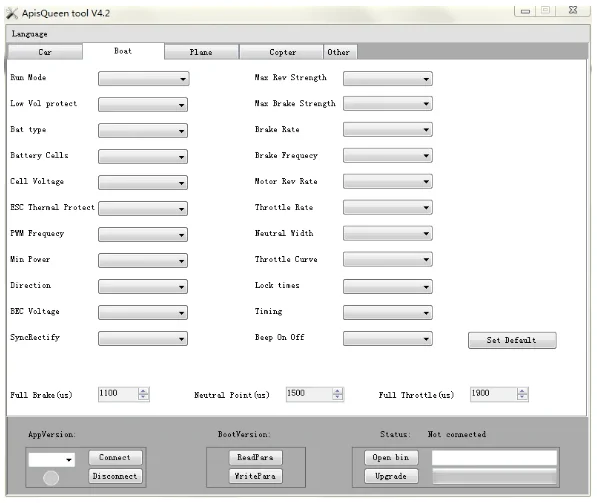Viewport: 597px width, 503px height.
Task: Switch to the Car tab
Action: click(x=45, y=52)
